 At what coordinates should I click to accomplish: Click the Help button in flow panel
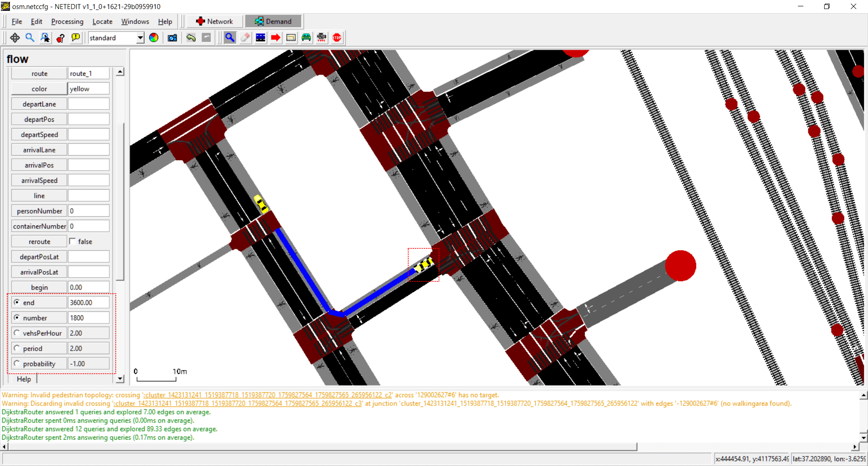[x=24, y=379]
